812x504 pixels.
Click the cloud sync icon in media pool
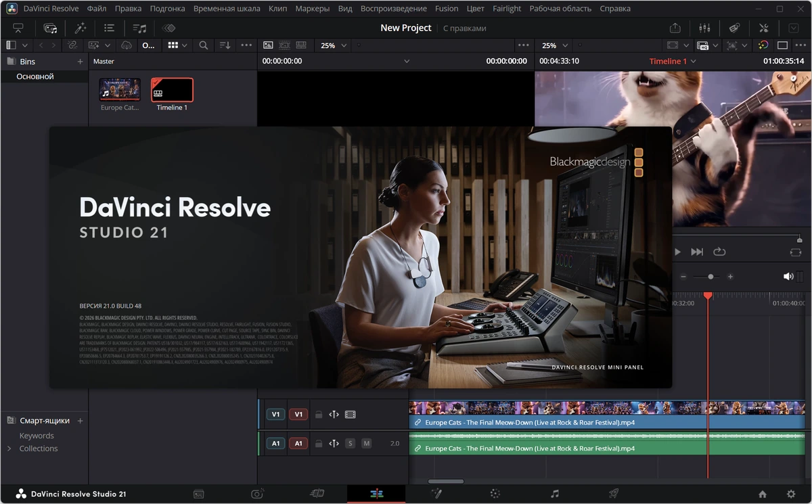click(x=127, y=45)
